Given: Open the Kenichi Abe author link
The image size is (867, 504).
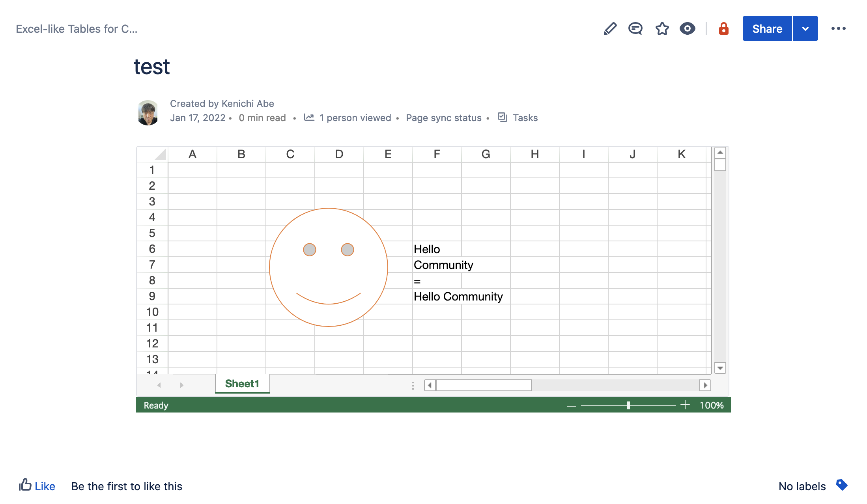Looking at the screenshot, I should pos(247,104).
